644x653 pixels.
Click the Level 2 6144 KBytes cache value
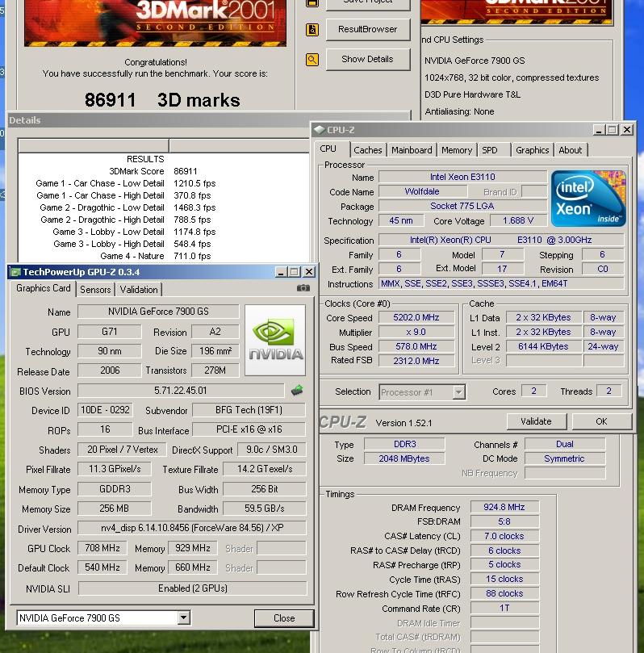[x=543, y=346]
